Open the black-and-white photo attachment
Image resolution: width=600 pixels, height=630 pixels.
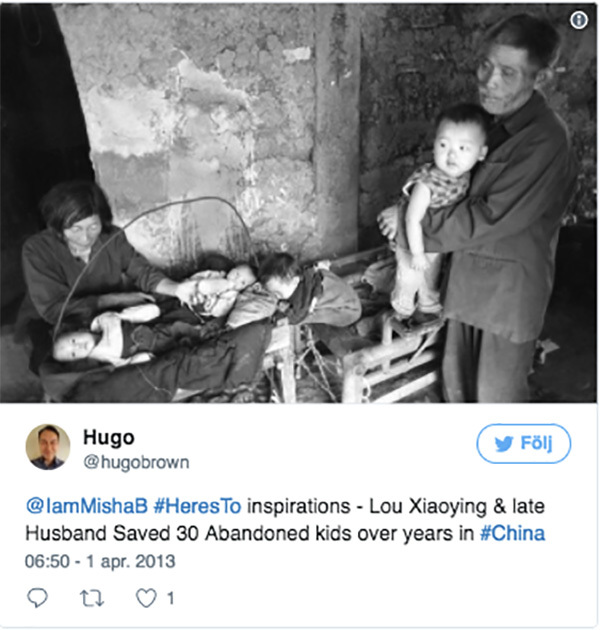[x=299, y=202]
